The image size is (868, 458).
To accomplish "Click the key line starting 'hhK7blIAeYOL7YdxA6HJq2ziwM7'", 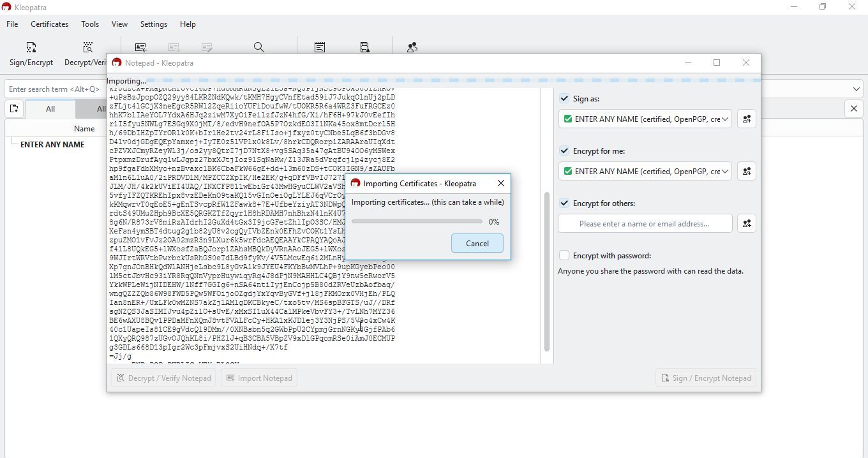I will coord(252,115).
